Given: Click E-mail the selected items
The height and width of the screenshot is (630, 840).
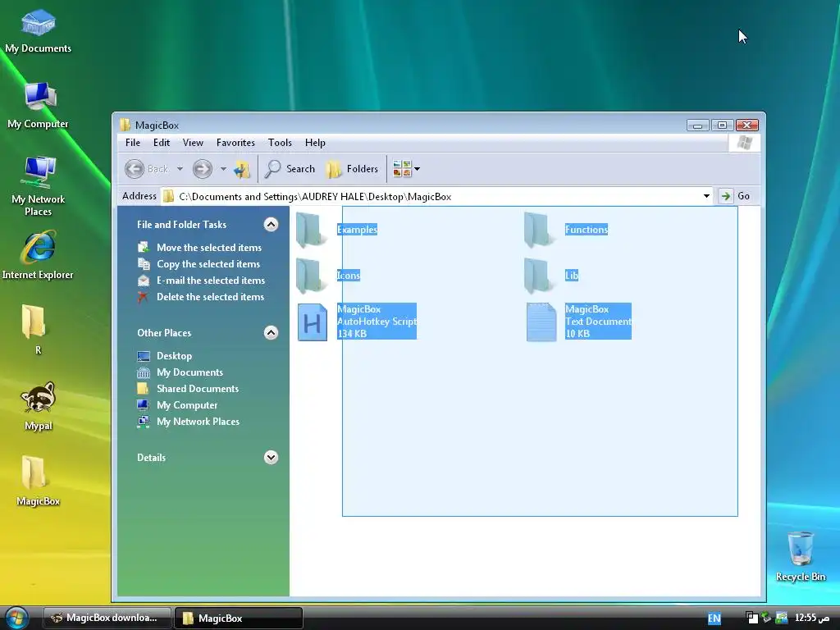Looking at the screenshot, I should point(201,281).
